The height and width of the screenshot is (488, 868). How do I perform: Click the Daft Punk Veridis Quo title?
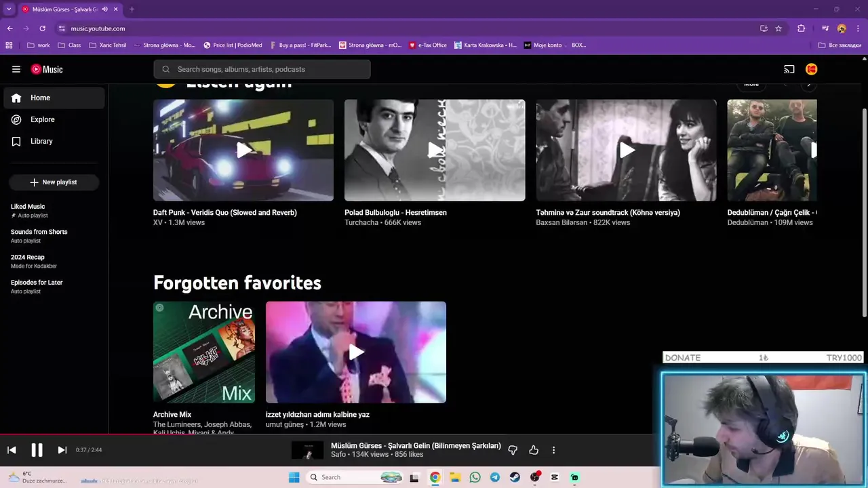pyautogui.click(x=225, y=213)
